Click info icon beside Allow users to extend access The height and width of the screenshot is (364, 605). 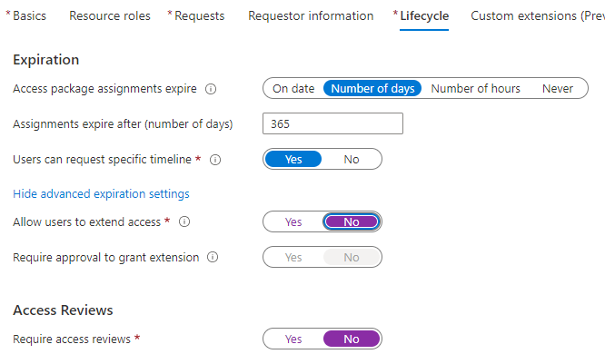tap(184, 222)
